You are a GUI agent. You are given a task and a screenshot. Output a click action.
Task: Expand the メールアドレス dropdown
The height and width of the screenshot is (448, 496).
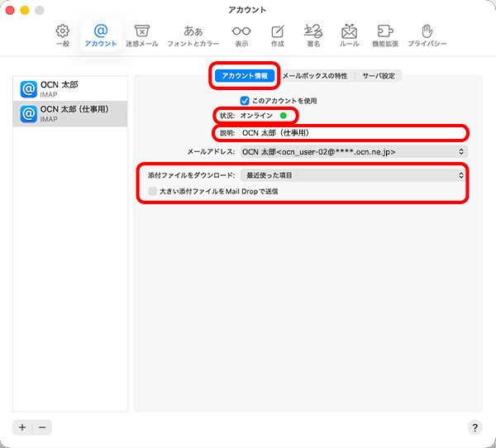(353, 152)
